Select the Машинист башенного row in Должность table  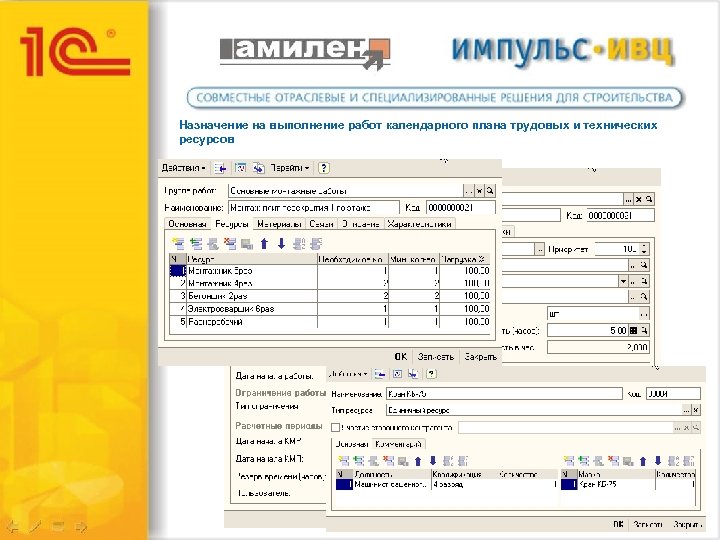coord(446,484)
